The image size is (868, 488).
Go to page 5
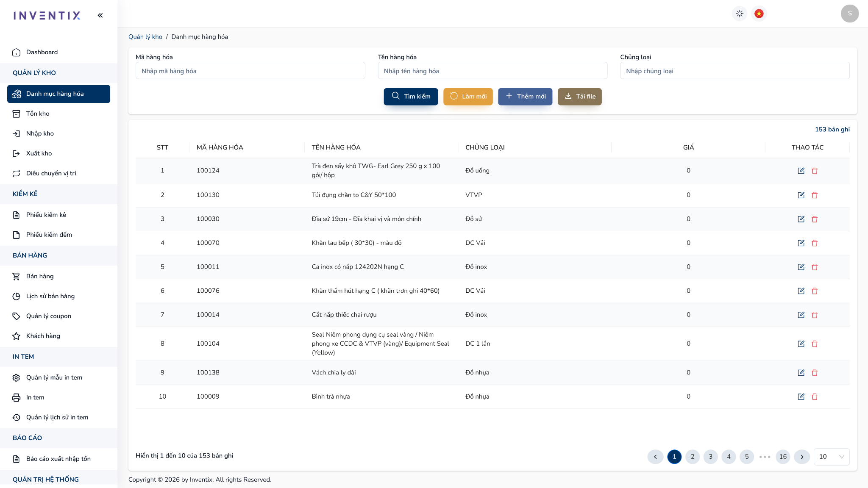[747, 457]
